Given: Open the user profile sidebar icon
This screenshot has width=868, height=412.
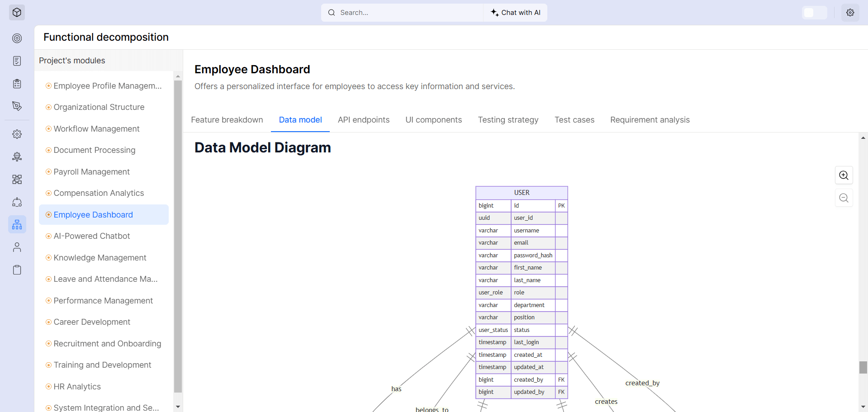Looking at the screenshot, I should pos(17,247).
